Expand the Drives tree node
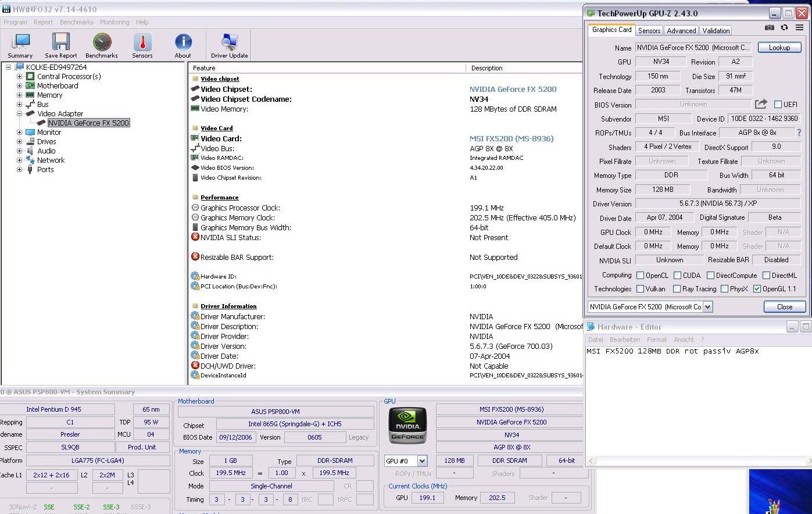 (x=19, y=141)
